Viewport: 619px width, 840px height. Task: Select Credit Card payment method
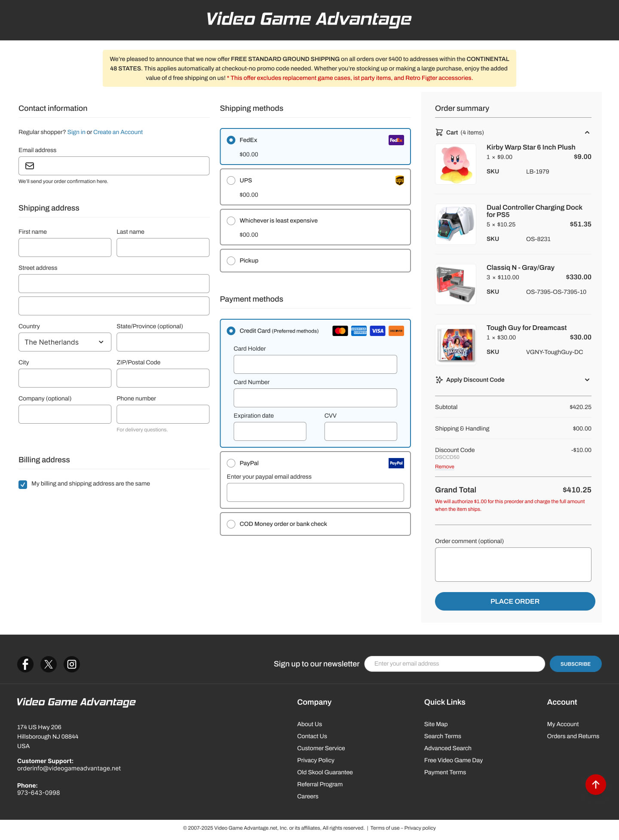click(x=231, y=331)
